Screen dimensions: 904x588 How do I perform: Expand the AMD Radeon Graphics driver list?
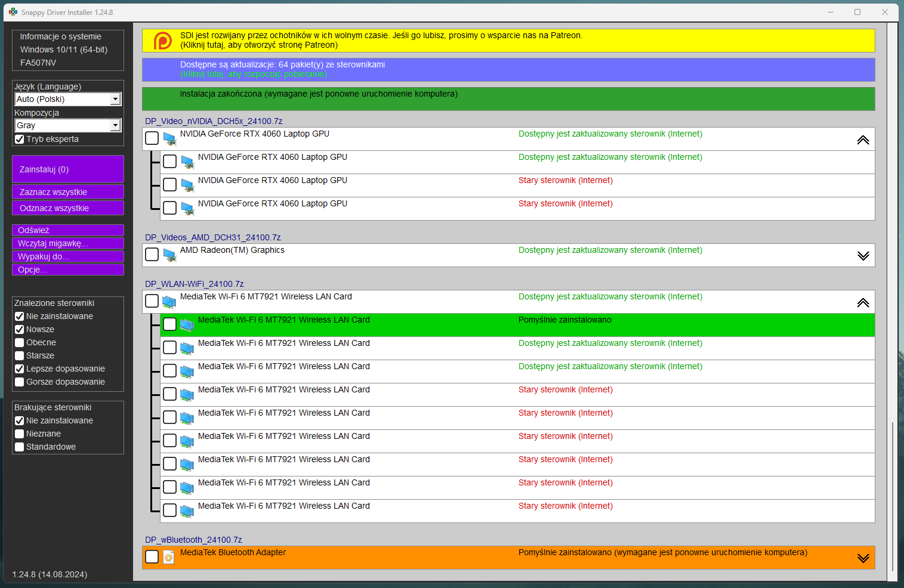pyautogui.click(x=863, y=256)
